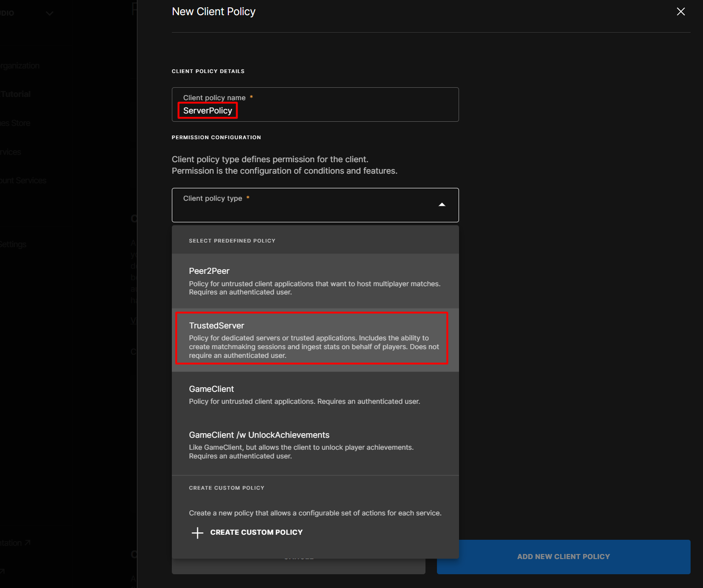Go to Epic Games Store in sidebar
The image size is (703, 588).
(x=15, y=123)
